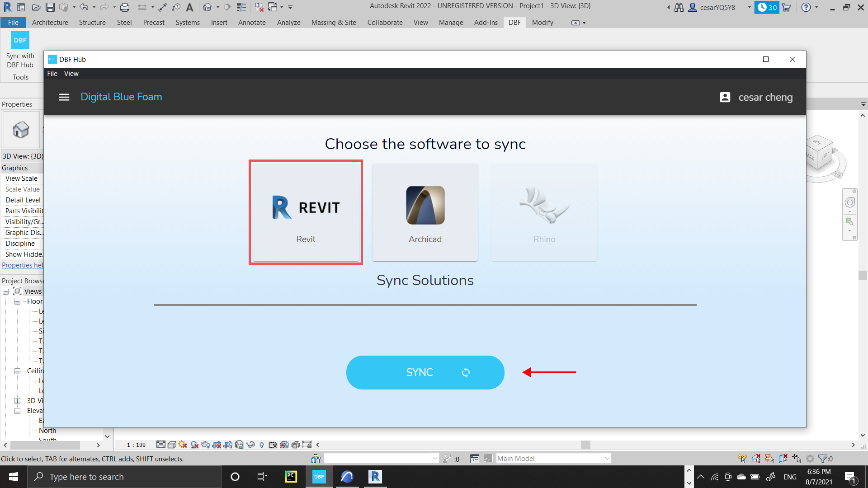This screenshot has height=488, width=868.
Task: Toggle Select Pinned Elements status bar icon
Action: point(769,459)
